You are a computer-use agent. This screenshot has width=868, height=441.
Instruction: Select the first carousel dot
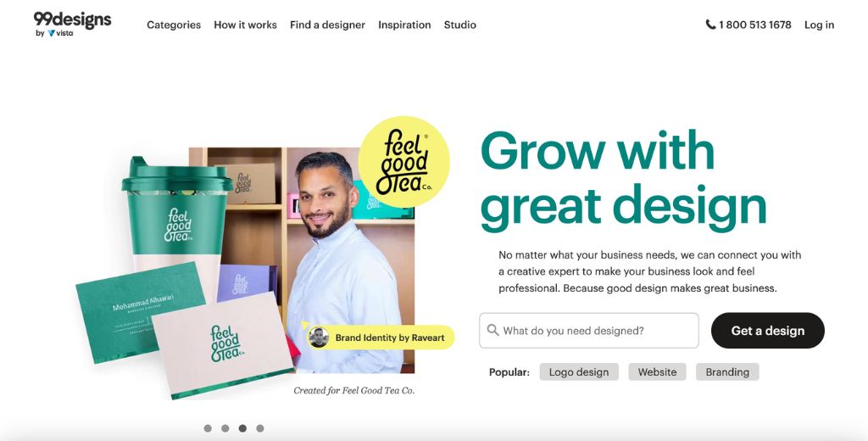tap(208, 428)
